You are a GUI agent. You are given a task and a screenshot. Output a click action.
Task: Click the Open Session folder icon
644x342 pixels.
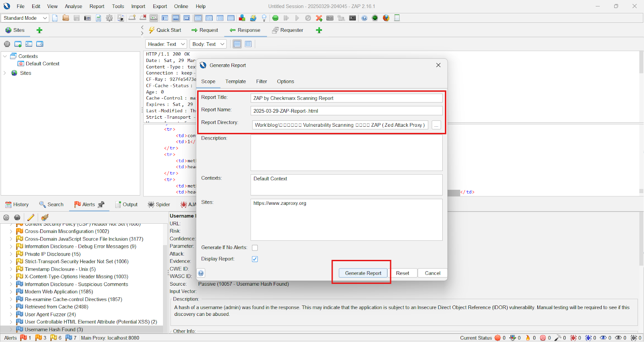tap(66, 18)
